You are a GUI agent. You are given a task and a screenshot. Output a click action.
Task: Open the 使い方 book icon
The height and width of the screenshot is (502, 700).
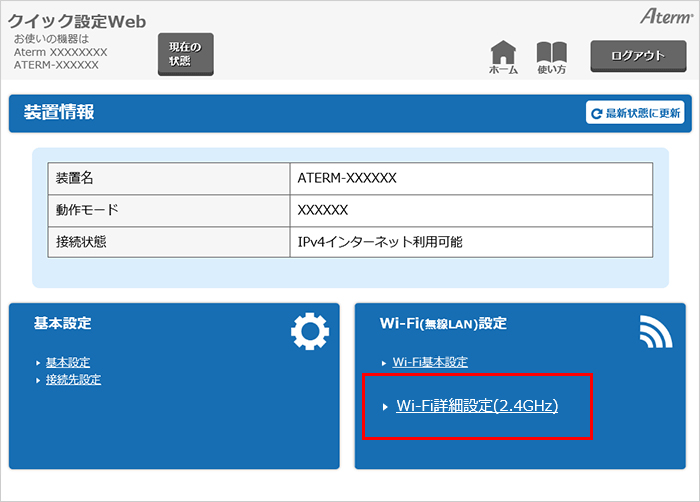point(551,58)
